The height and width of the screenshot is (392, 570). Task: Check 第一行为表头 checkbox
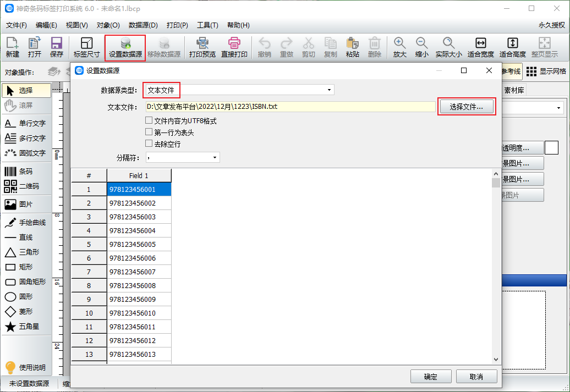(149, 132)
